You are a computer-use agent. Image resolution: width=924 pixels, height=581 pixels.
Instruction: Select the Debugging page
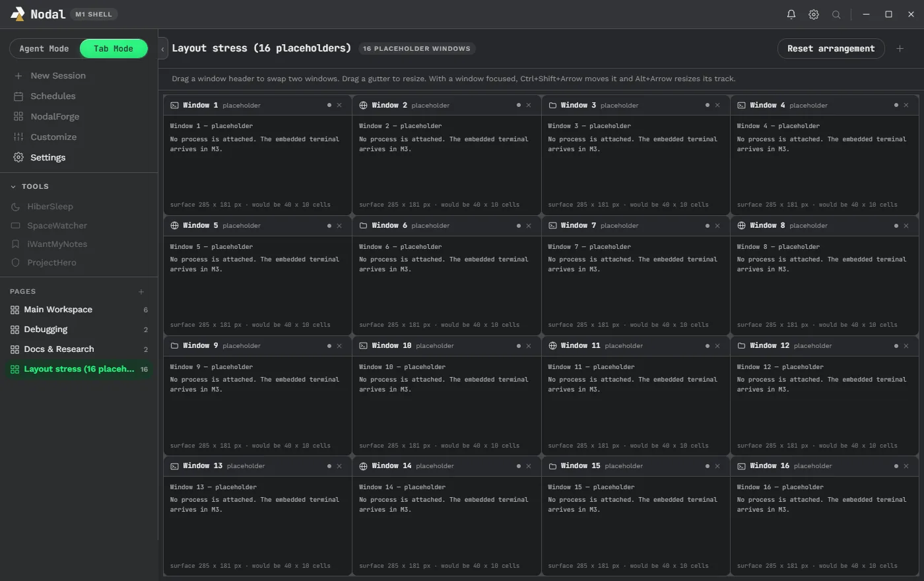click(x=79, y=329)
